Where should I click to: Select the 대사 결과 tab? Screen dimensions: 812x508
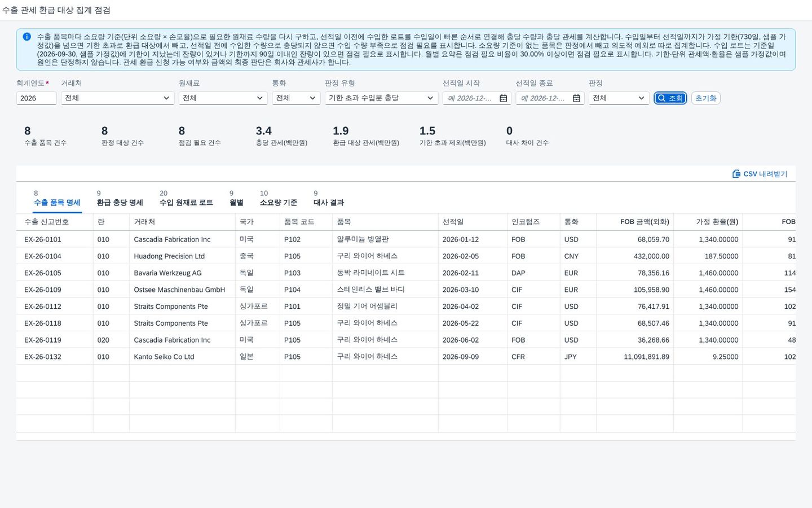329,198
